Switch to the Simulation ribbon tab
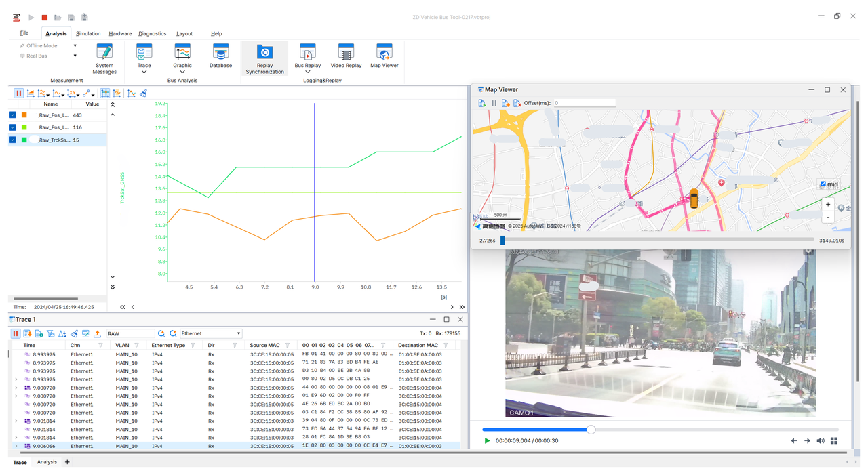Image resolution: width=868 pixels, height=475 pixels. tap(88, 33)
